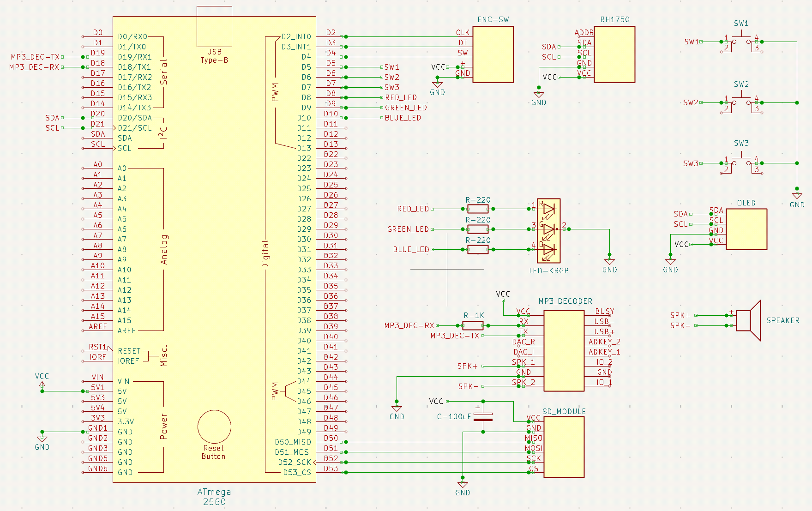Click the VCC label beside C-100uF capacitor
Screen dimensions: 812x511
[x=436, y=402]
